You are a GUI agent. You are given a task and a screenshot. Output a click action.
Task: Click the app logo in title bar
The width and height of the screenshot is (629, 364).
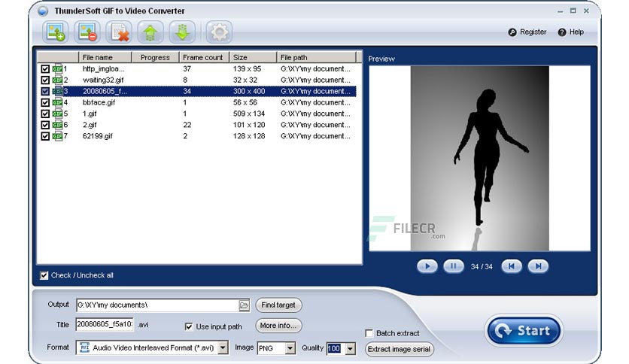click(x=43, y=11)
